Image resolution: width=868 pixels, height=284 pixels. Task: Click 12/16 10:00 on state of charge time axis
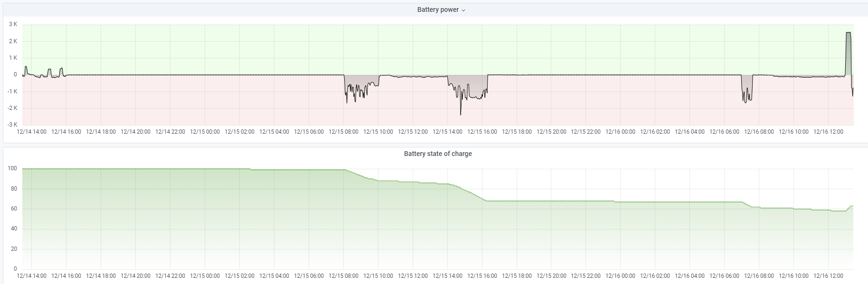[793, 276]
